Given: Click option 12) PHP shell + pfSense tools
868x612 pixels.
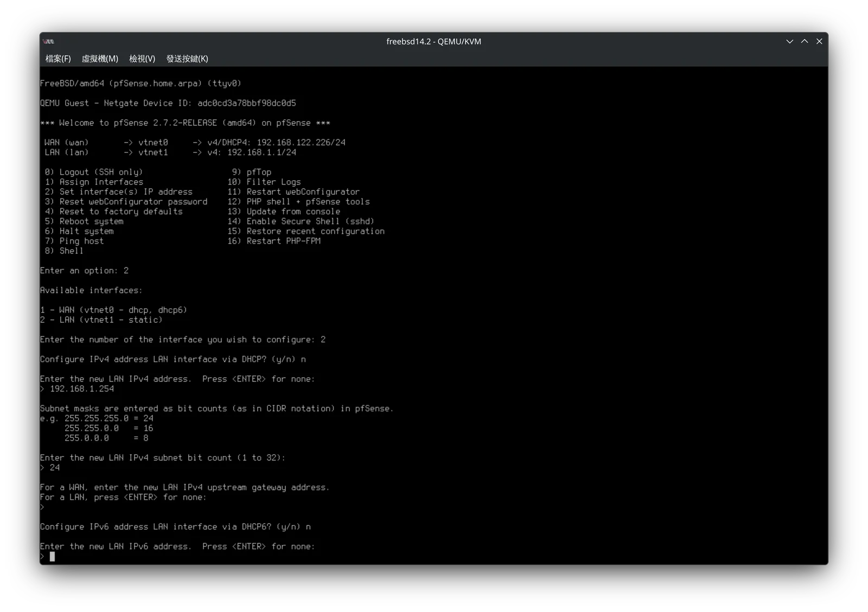Looking at the screenshot, I should click(298, 202).
